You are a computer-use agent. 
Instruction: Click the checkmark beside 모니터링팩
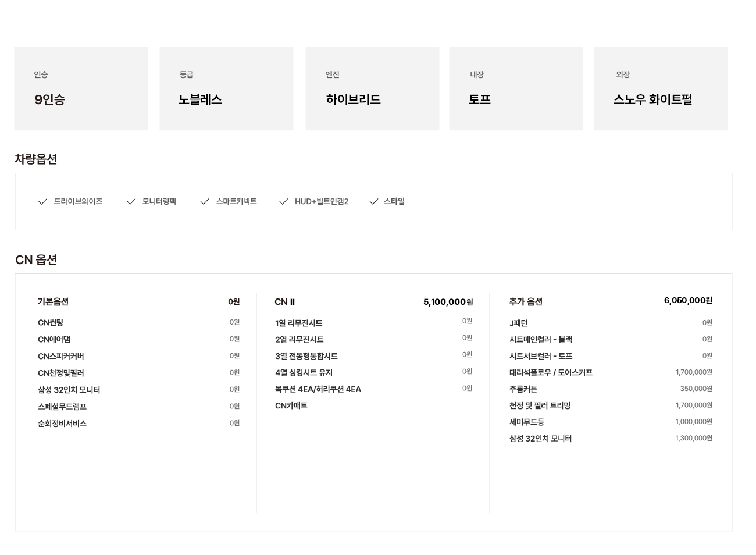(x=131, y=202)
